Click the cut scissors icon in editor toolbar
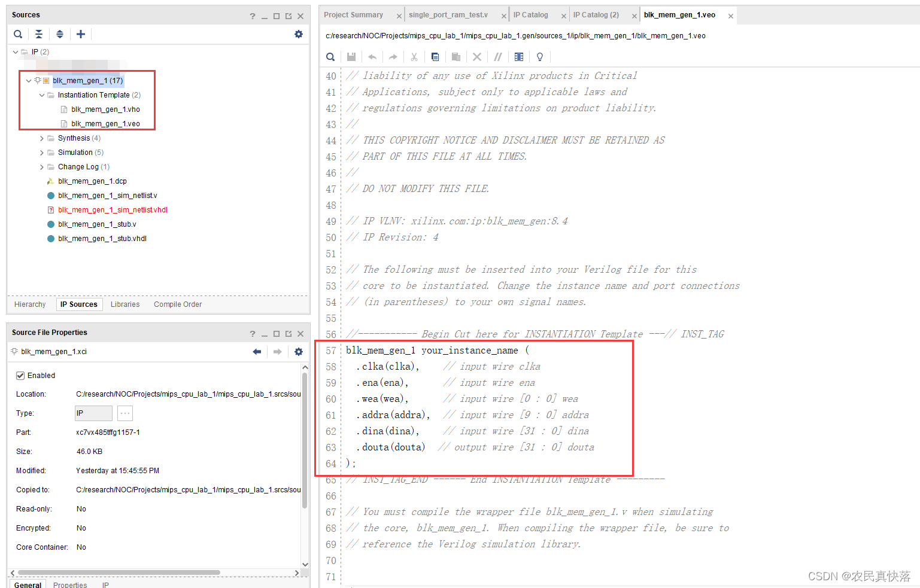 414,57
